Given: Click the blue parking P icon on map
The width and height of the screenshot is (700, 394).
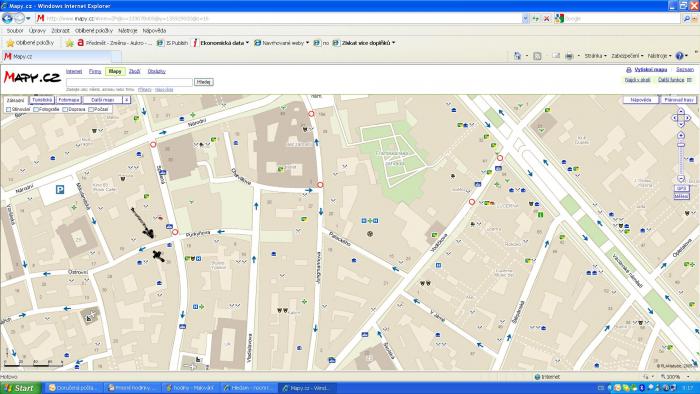Looking at the screenshot, I should click(60, 190).
